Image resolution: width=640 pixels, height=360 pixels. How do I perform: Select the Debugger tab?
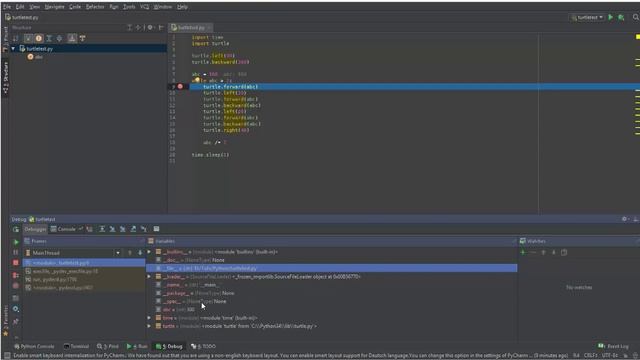point(35,229)
